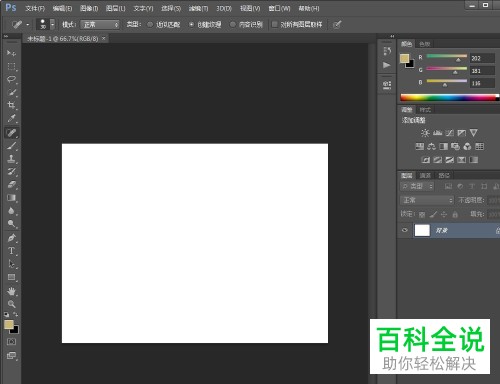Select the Spot Healing Brush in the toolbox
The height and width of the screenshot is (384, 500).
11,133
